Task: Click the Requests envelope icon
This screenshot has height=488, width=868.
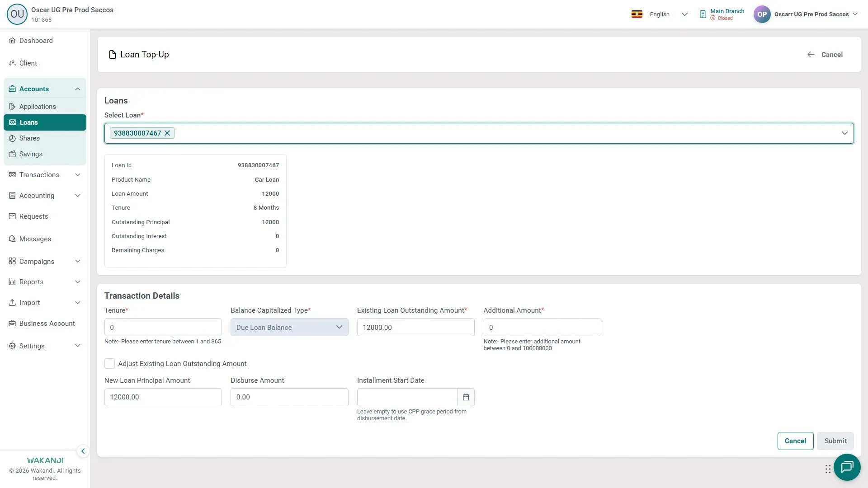Action: (x=12, y=216)
